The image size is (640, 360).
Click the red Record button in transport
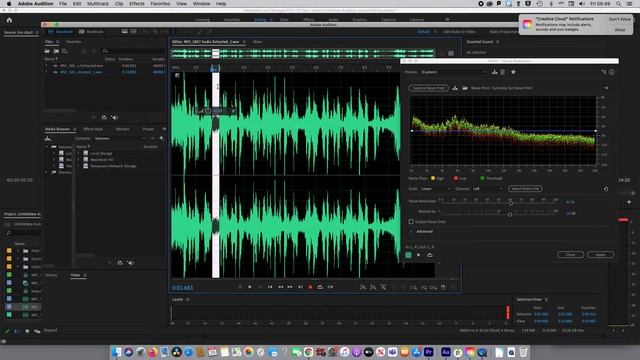[x=310, y=287]
